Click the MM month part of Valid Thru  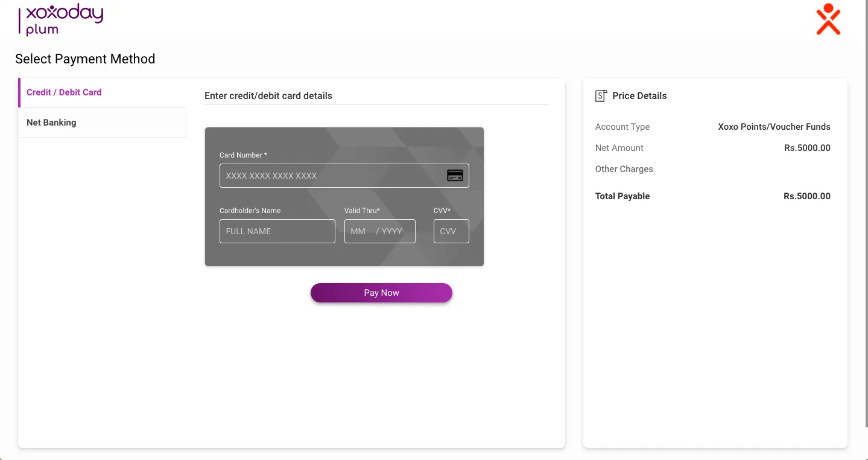tap(358, 231)
